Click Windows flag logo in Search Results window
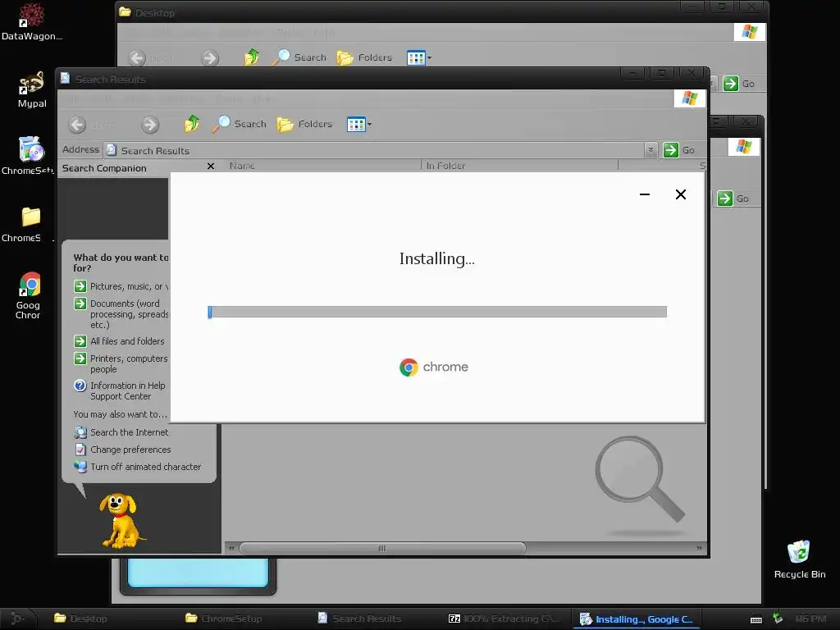Screen dimensions: 840x630 (689, 98)
